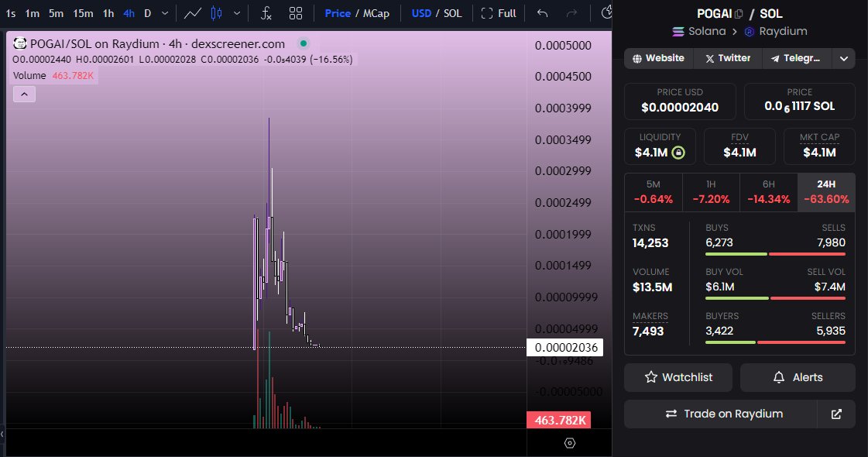
Task: Select the 1h timeframe
Action: (108, 13)
